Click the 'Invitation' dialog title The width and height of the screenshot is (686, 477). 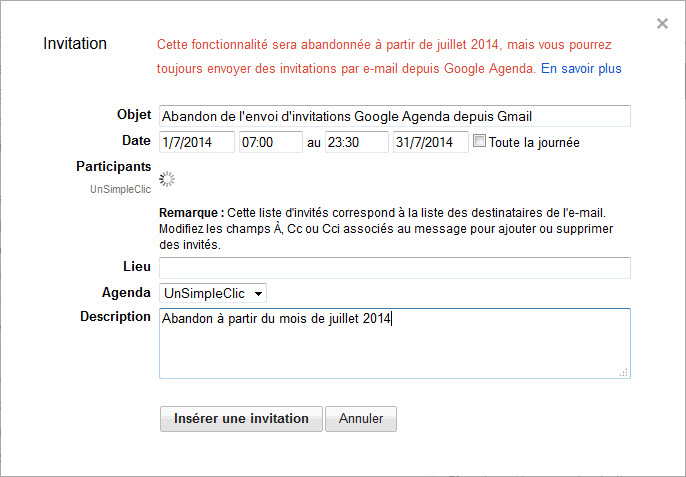(x=75, y=43)
